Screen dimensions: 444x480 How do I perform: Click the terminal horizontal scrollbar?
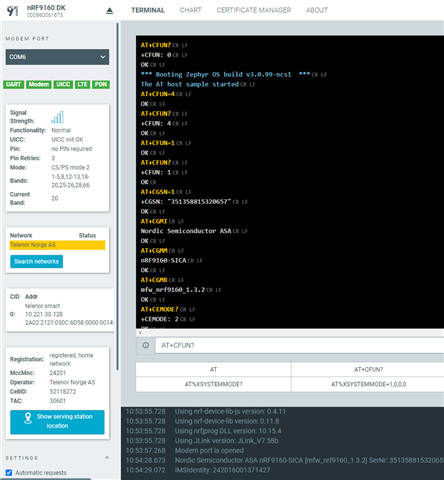tap(290, 333)
